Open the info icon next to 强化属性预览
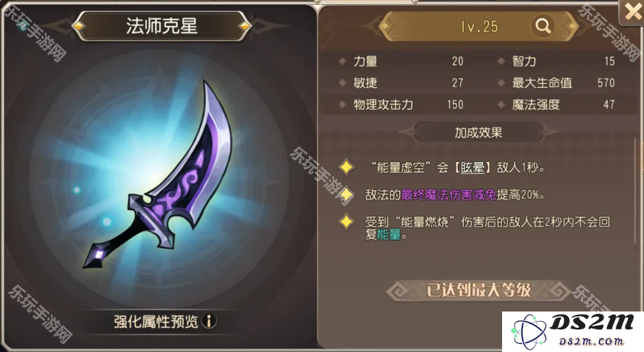Image resolution: width=644 pixels, height=352 pixels. (209, 321)
